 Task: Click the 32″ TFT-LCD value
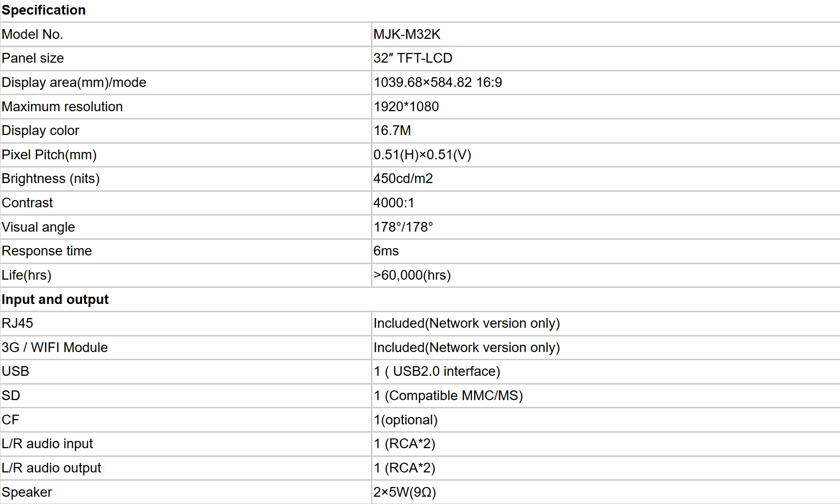(413, 58)
